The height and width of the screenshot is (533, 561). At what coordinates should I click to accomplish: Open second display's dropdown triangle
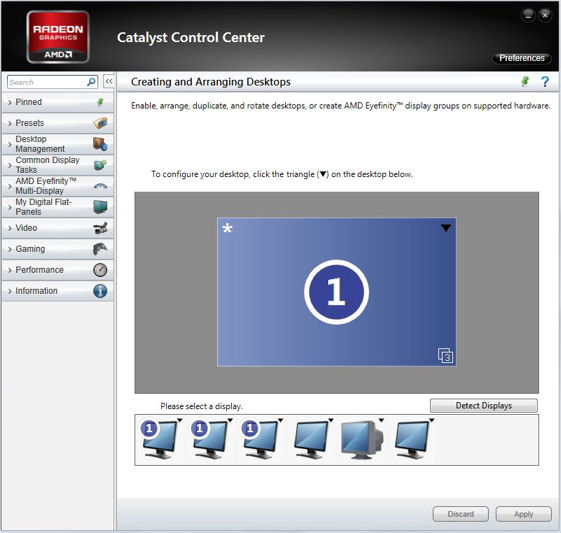coord(230,420)
